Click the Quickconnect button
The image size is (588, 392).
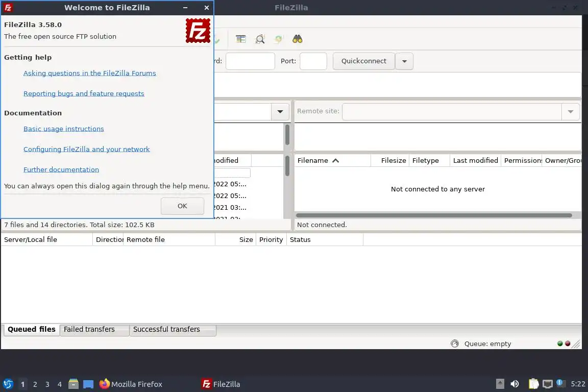[x=364, y=61]
